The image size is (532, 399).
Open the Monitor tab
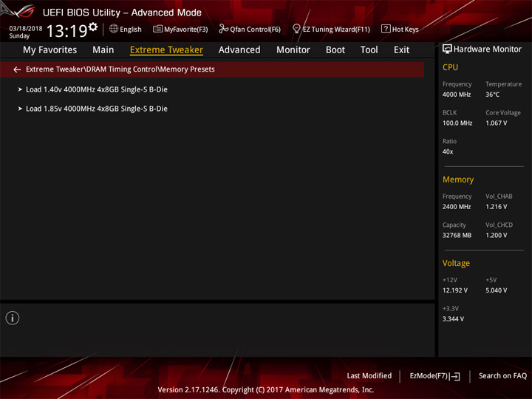pyautogui.click(x=293, y=50)
